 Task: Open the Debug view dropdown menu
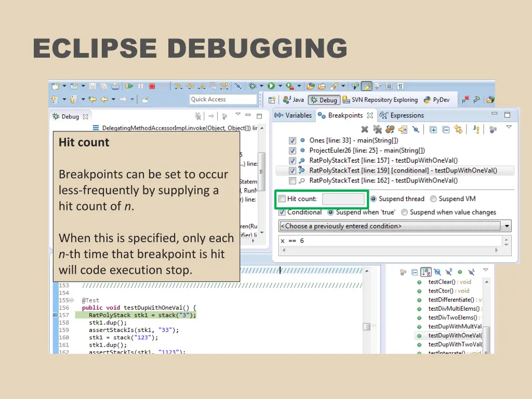coord(238,115)
